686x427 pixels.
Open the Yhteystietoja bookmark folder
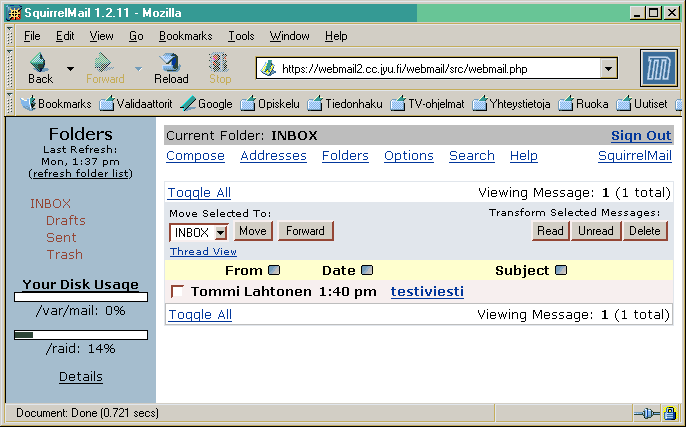pos(511,104)
